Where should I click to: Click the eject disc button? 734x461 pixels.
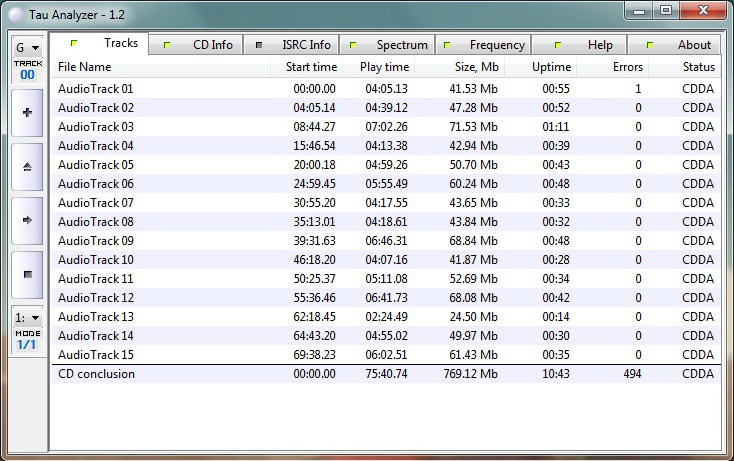coord(28,167)
